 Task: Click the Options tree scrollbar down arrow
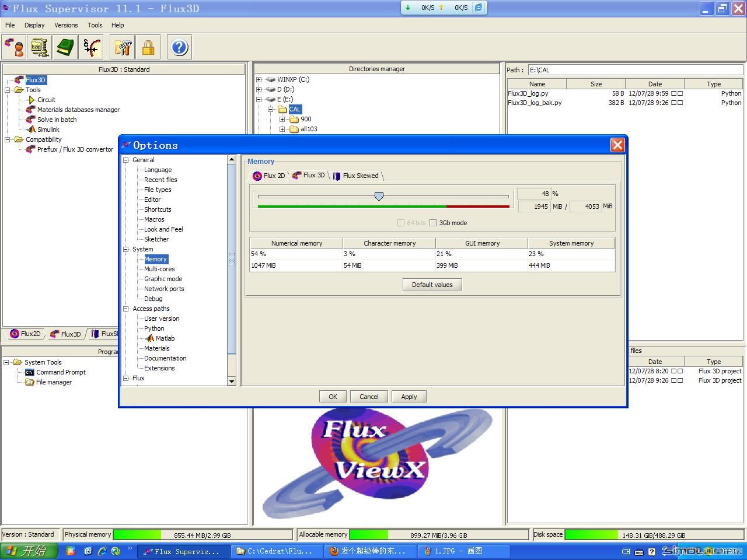pos(232,381)
